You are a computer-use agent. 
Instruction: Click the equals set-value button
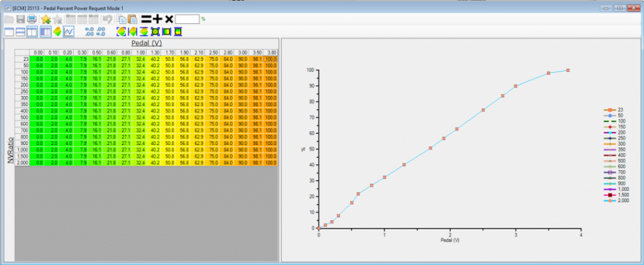[146, 19]
